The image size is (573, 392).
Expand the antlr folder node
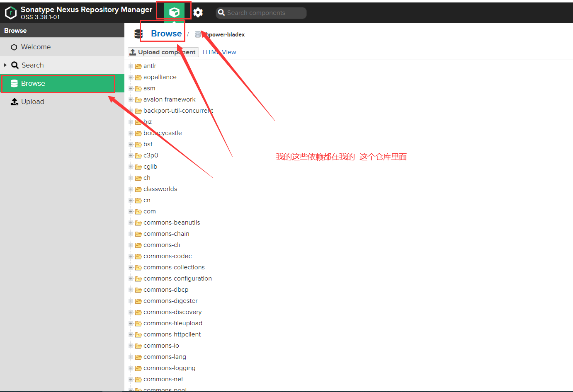[x=131, y=66]
